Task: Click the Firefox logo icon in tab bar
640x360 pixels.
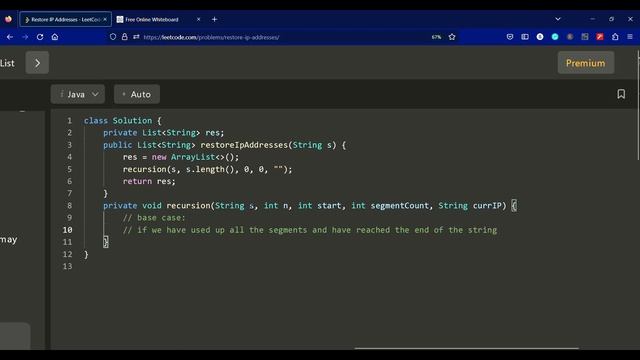Action: point(8,19)
